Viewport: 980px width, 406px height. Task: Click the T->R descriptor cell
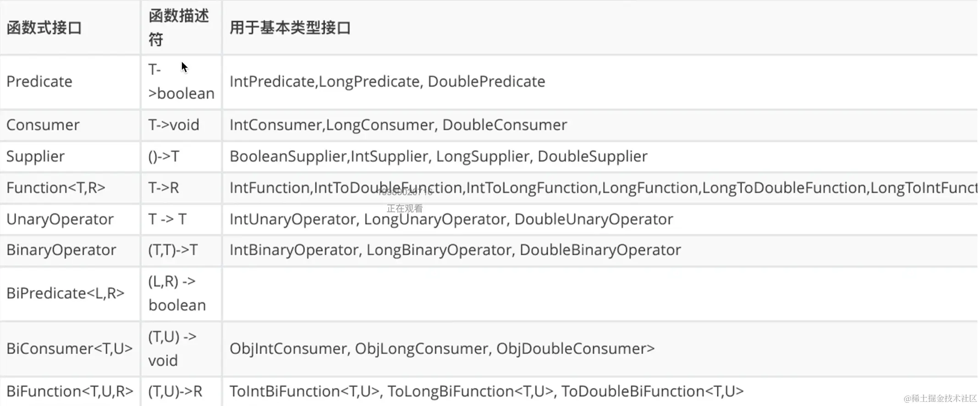[164, 187]
